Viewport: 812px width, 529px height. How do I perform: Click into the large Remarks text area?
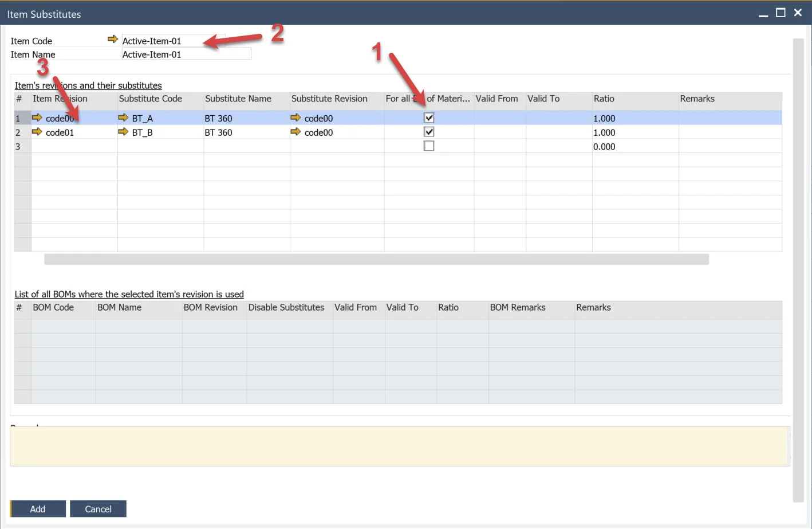pyautogui.click(x=399, y=446)
